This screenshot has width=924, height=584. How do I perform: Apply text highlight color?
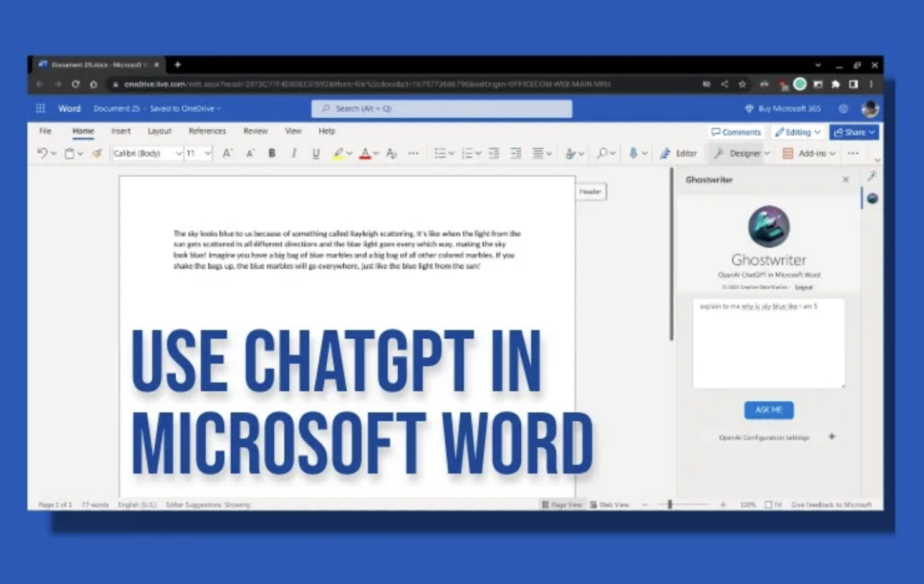click(338, 153)
